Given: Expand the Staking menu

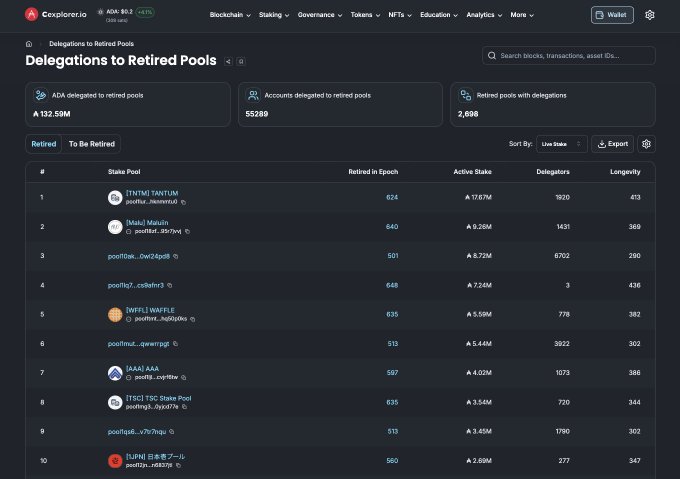Looking at the screenshot, I should (x=274, y=15).
